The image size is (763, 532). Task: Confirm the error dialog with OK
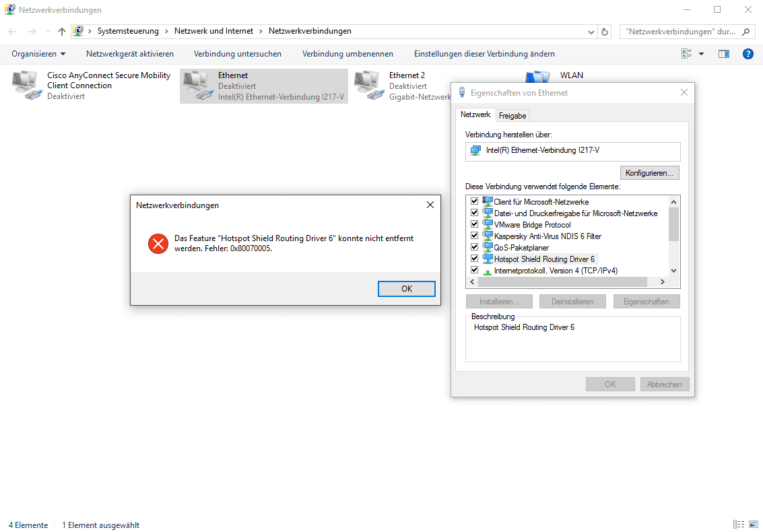[x=407, y=289]
